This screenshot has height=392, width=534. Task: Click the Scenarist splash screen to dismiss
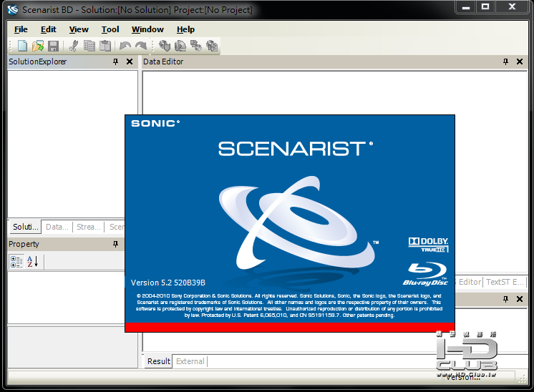tap(290, 224)
